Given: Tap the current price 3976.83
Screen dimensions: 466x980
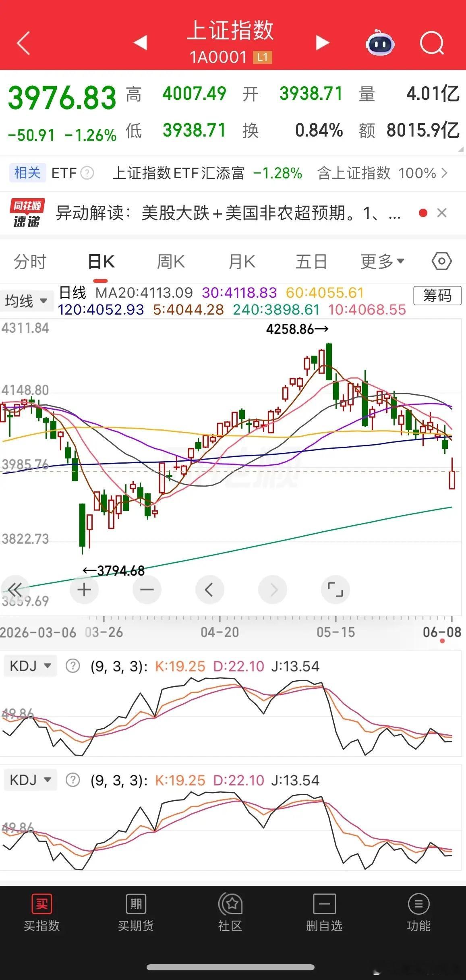Looking at the screenshot, I should [x=62, y=98].
